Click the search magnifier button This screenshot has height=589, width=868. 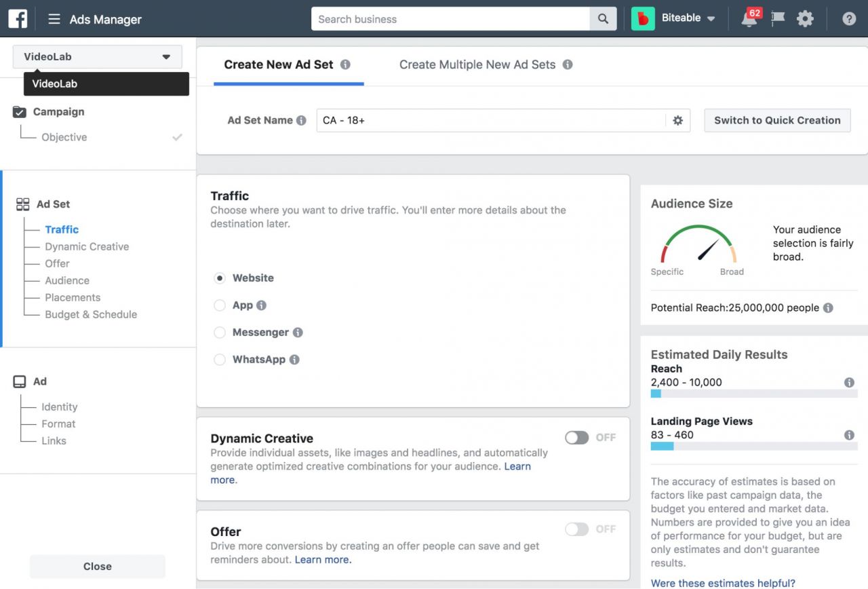603,19
